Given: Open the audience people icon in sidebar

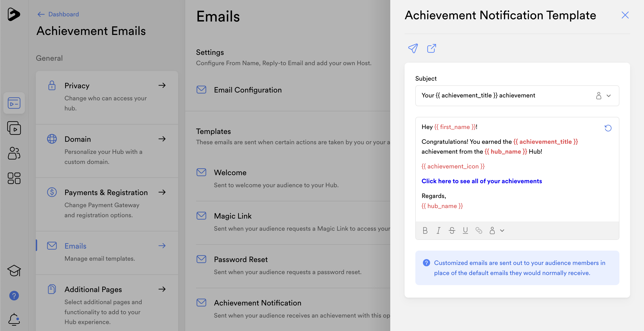Looking at the screenshot, I should (14, 153).
